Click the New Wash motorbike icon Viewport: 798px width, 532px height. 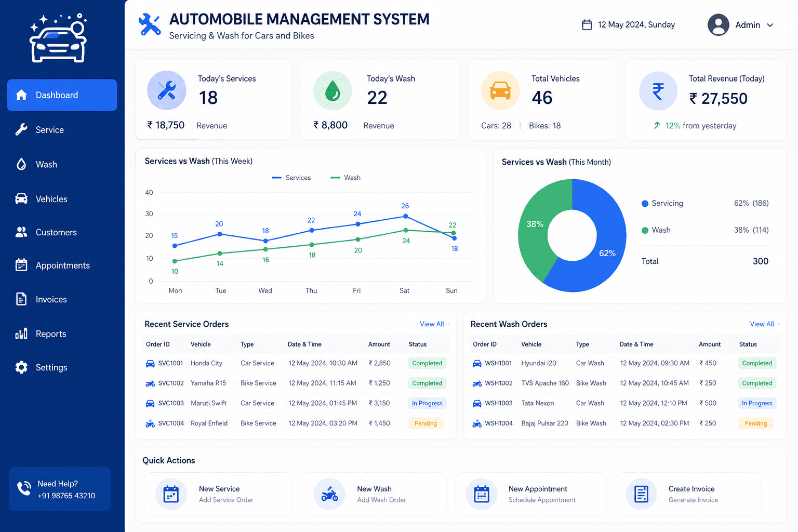[x=329, y=494]
